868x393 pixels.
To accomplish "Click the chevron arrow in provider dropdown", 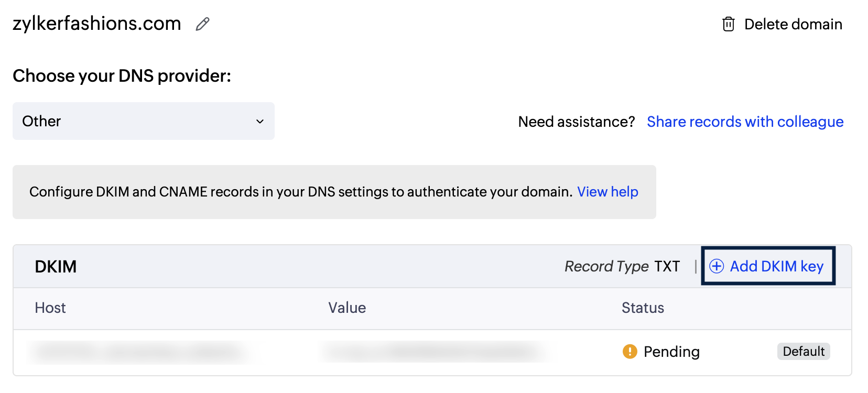I will pyautogui.click(x=260, y=122).
